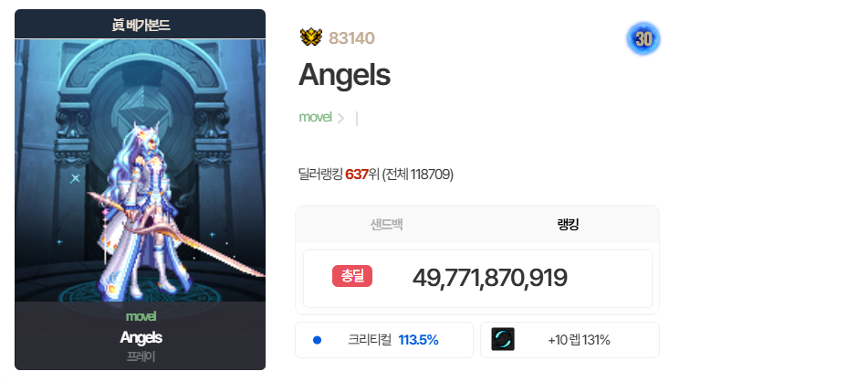The image size is (868, 382).
Task: Click the 크리티컬 113.5% stat box
Action: click(x=384, y=340)
